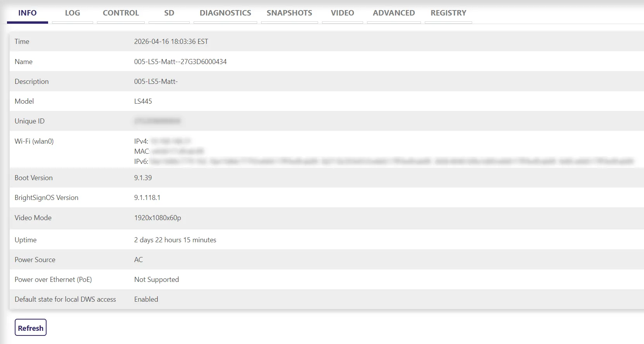Click the Default state for local DWS access label
This screenshot has height=344, width=644.
point(65,299)
